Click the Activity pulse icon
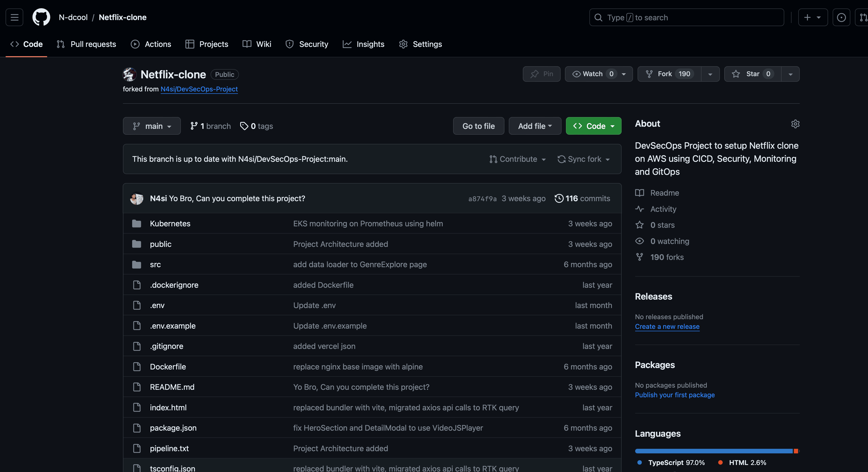 pos(640,209)
